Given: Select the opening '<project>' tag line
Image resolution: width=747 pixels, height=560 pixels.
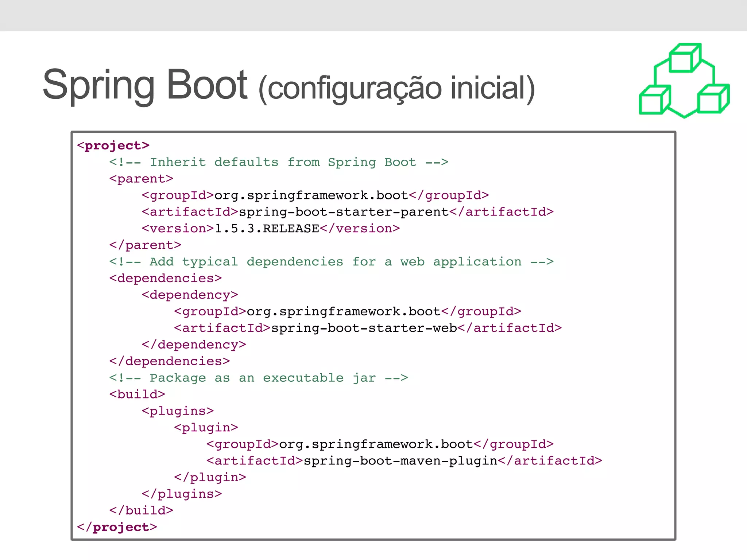Looking at the screenshot, I should point(113,145).
